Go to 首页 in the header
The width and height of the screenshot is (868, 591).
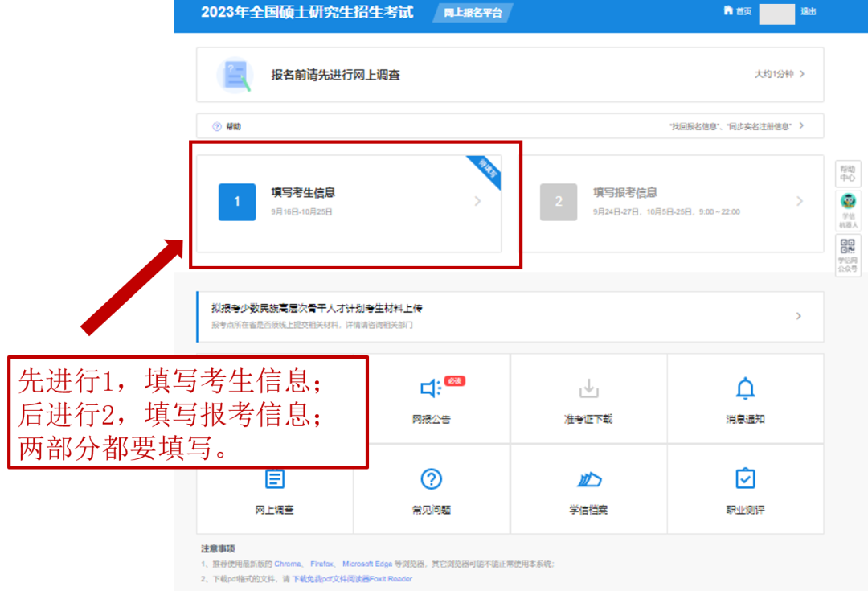tap(738, 11)
